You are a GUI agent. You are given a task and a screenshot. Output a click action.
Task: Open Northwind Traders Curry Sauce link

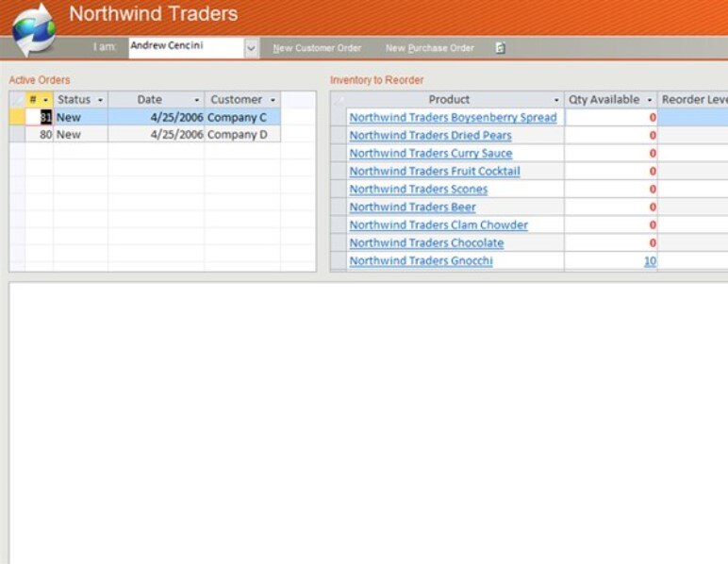pyautogui.click(x=431, y=153)
